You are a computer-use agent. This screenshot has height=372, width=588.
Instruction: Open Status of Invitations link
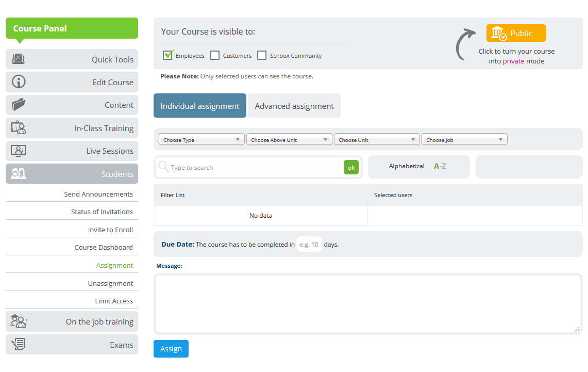[x=102, y=212]
